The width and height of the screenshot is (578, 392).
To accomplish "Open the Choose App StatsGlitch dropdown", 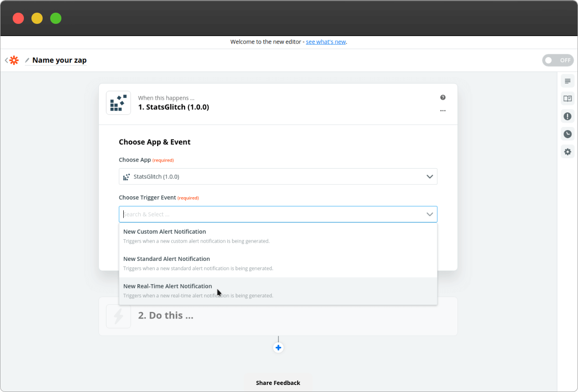I will 278,177.
